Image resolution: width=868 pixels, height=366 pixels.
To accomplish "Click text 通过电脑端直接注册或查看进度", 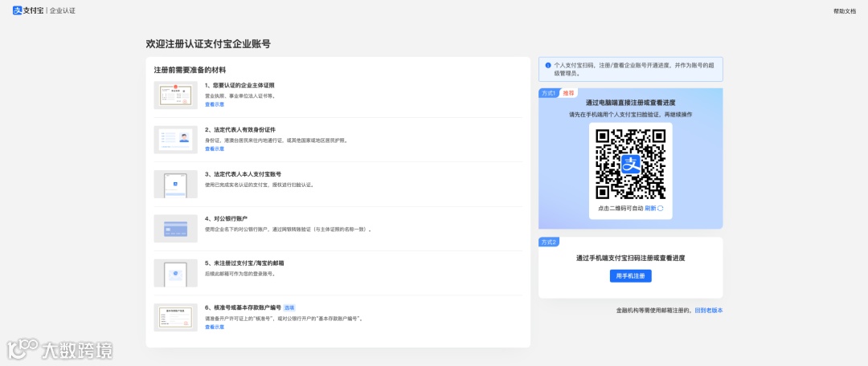I will click(631, 103).
